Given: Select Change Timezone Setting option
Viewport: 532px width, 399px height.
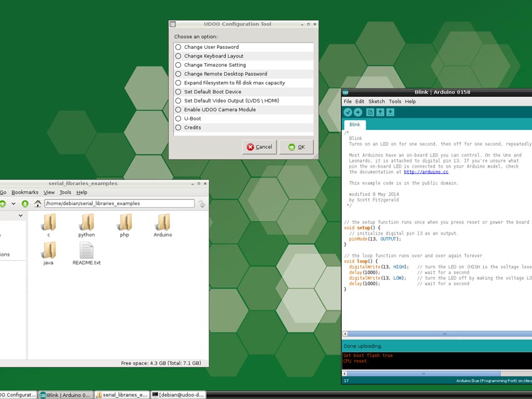Looking at the screenshot, I should 243,65.
